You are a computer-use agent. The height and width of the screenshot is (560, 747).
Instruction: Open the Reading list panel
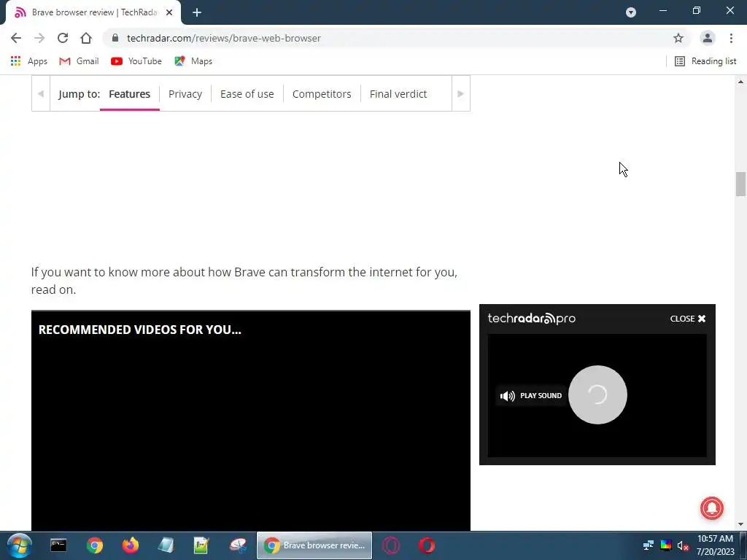coord(705,61)
